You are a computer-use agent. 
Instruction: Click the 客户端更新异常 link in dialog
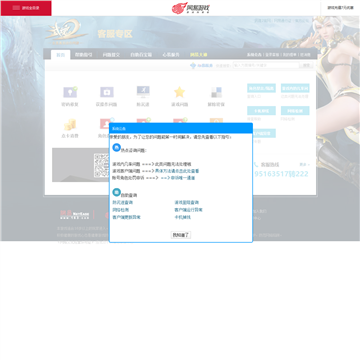[126, 217]
